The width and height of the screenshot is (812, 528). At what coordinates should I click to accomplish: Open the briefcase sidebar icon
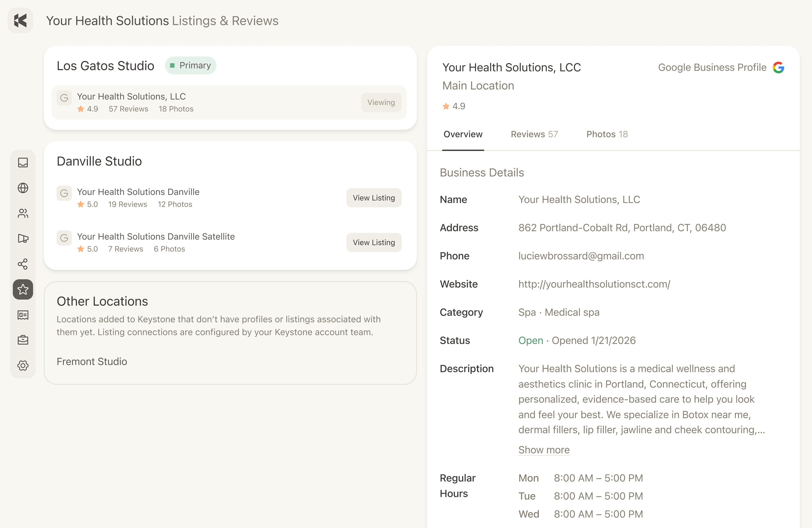pos(23,340)
